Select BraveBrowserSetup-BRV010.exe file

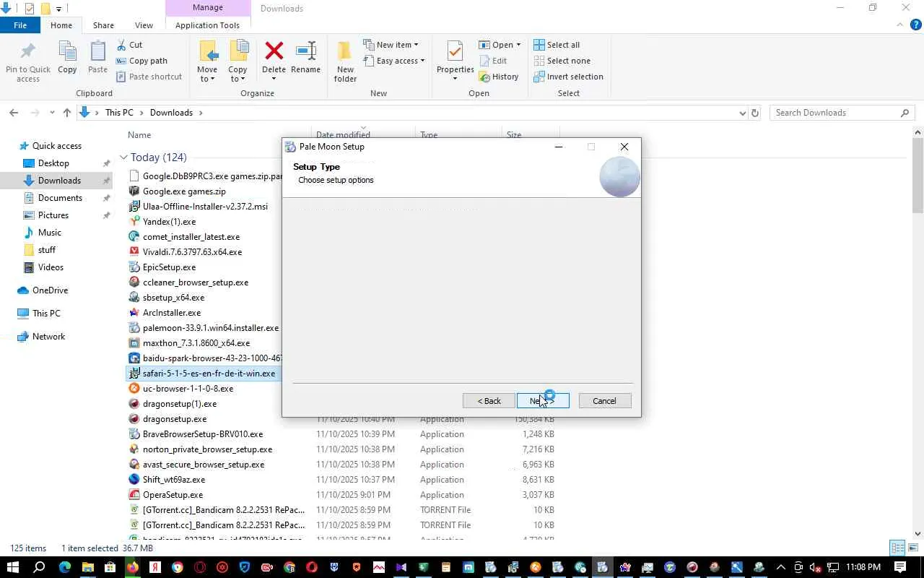coord(203,434)
